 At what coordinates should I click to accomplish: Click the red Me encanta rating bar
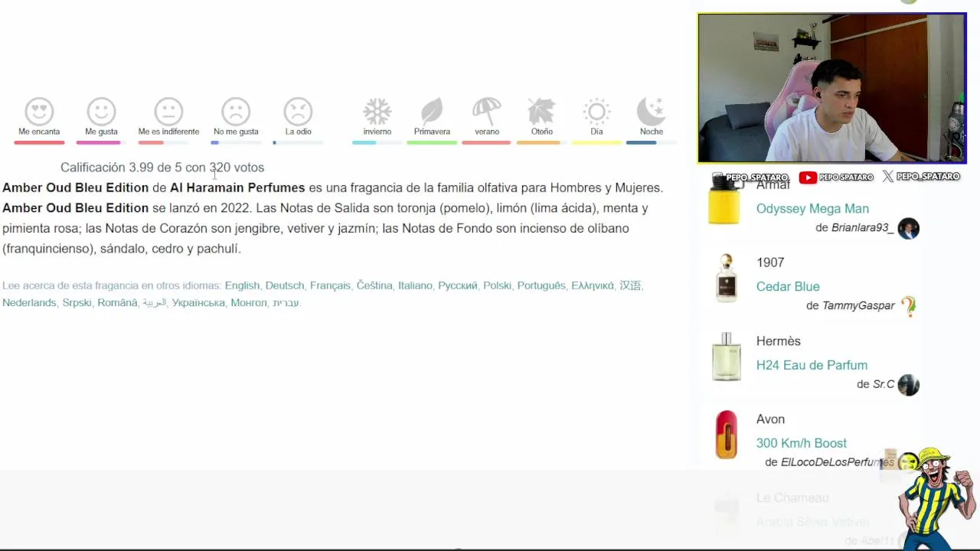39,142
